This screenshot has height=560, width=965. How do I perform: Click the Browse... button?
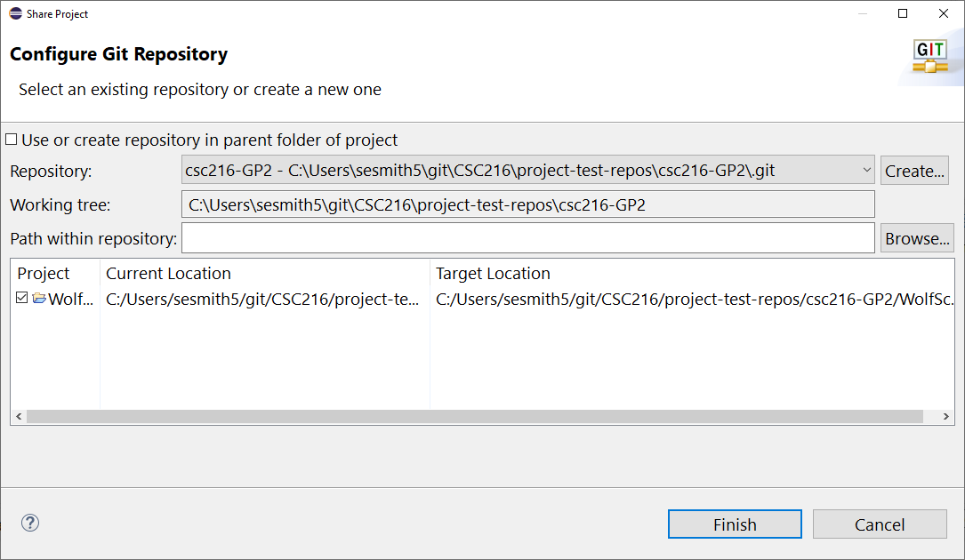(917, 238)
